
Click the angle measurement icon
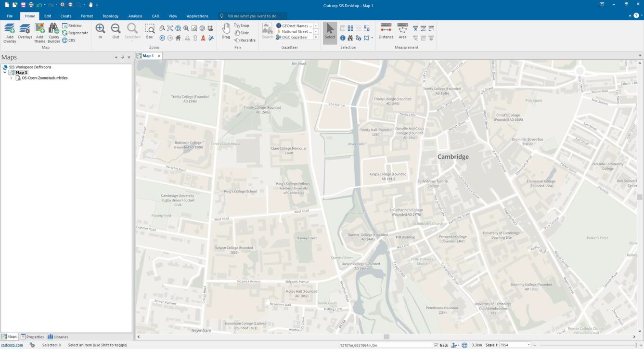coord(423,28)
